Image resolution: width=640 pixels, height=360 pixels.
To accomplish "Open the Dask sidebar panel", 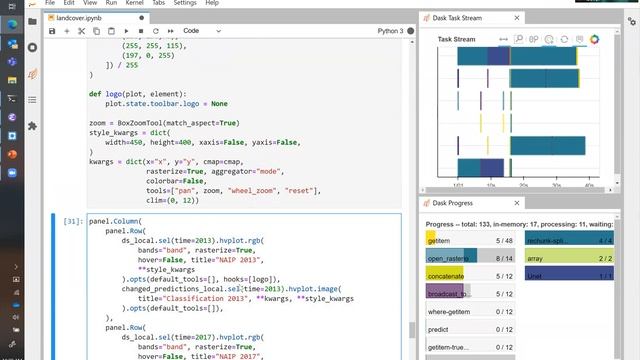I will click(x=32, y=74).
